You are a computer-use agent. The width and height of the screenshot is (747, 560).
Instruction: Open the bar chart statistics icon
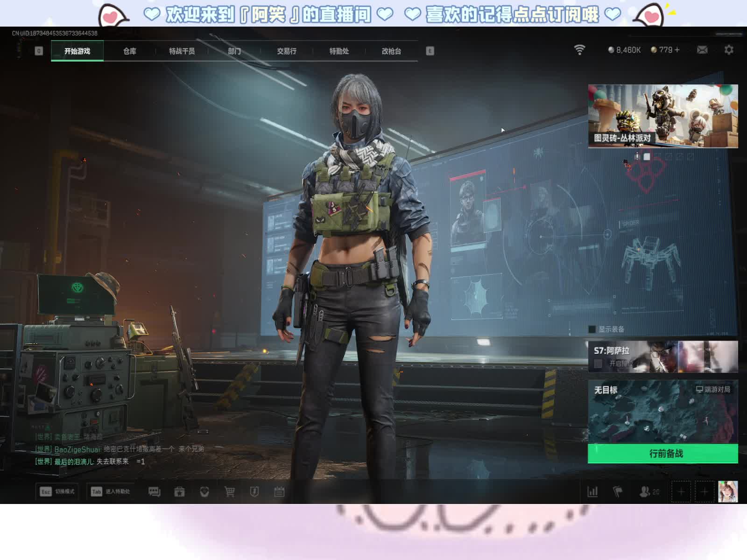pos(592,491)
